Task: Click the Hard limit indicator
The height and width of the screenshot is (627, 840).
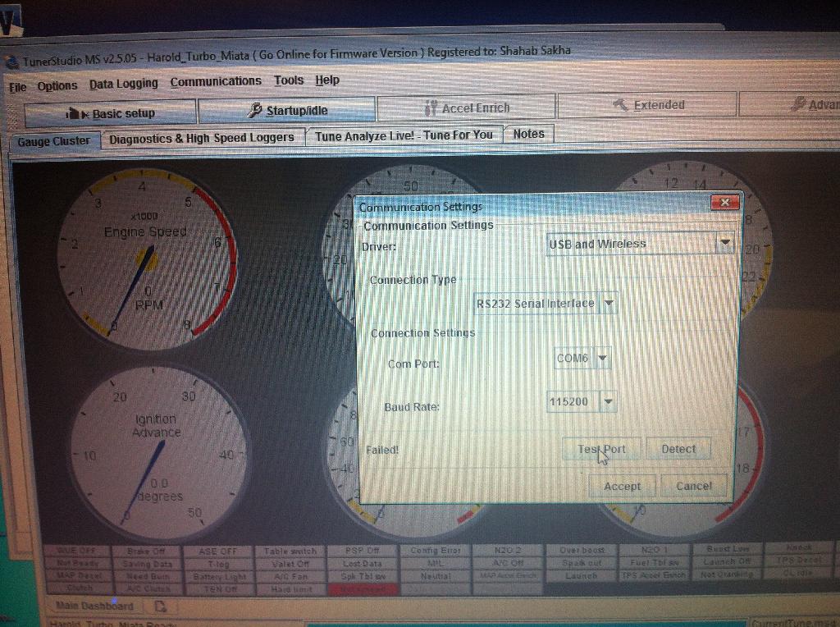Action: coord(290,589)
